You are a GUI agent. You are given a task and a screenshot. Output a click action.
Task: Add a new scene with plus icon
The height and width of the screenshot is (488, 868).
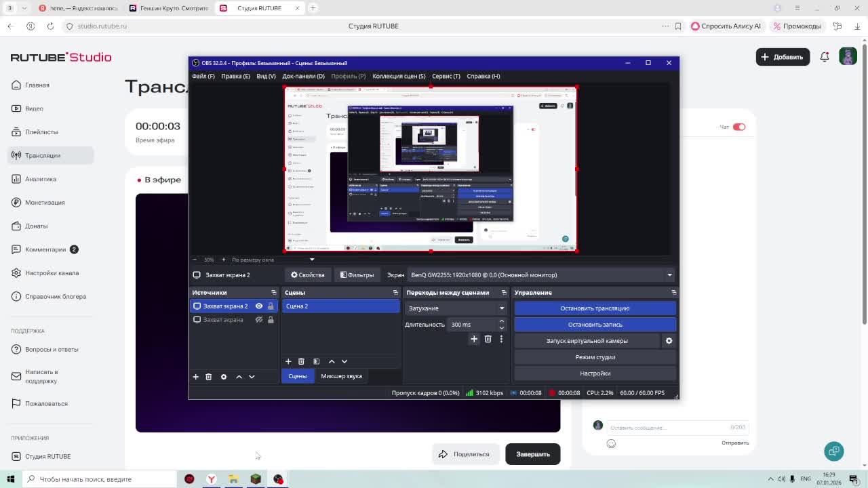click(x=288, y=361)
